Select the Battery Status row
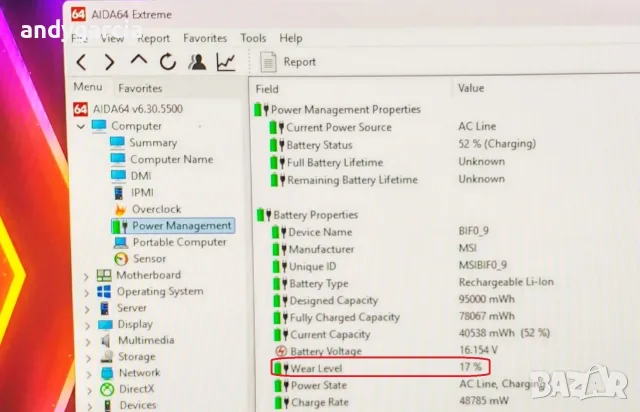 pyautogui.click(x=402, y=145)
